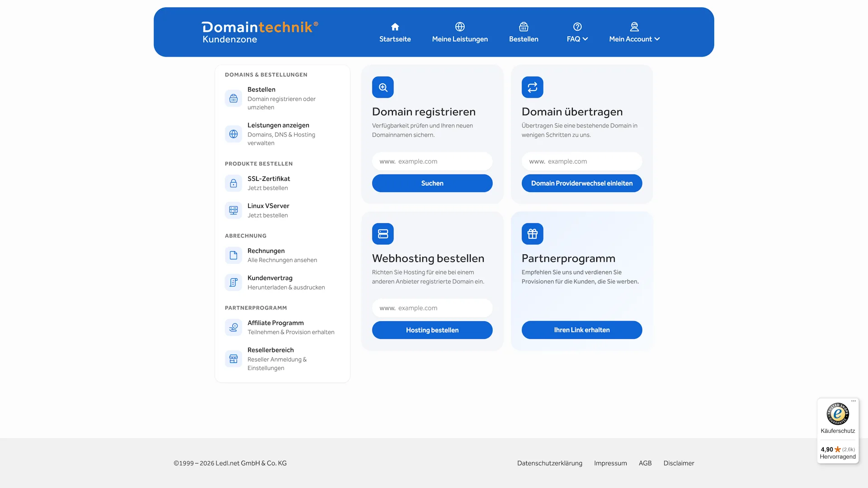Click the Trusted Shops Käuferschutz seal

tap(838, 413)
